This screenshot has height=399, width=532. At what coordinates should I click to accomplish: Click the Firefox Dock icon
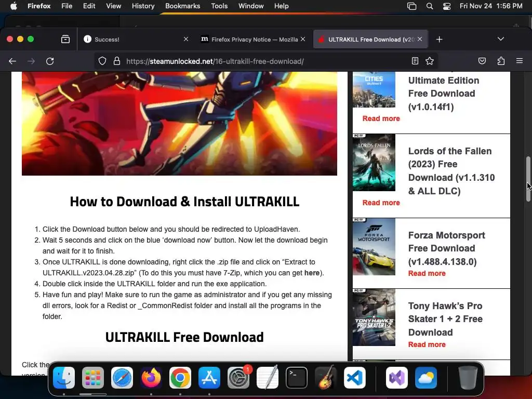pos(151,378)
